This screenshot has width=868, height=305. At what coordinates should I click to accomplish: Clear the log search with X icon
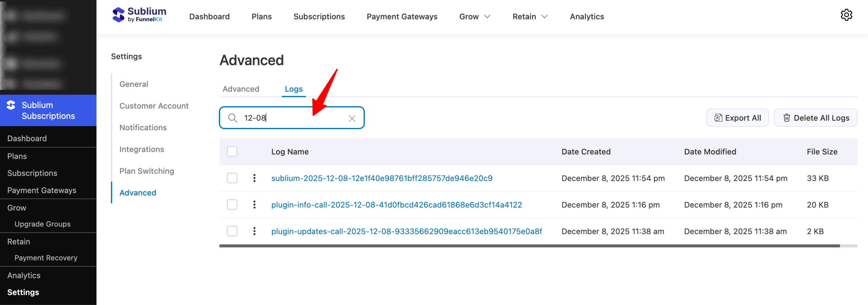(x=352, y=118)
